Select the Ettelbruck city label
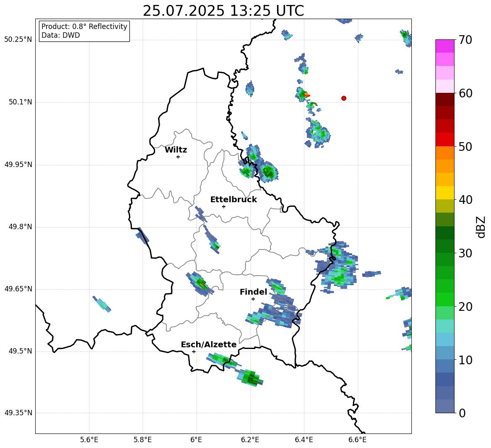This screenshot has width=491, height=448. tap(233, 200)
